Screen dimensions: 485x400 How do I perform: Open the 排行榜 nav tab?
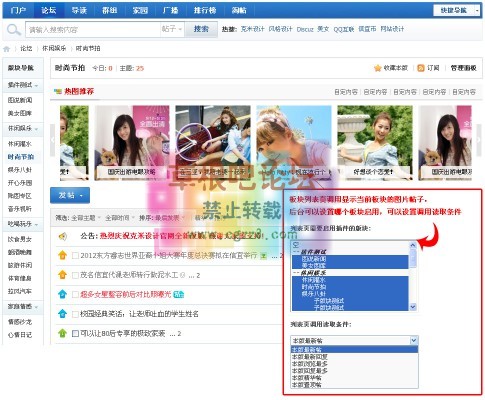[205, 10]
